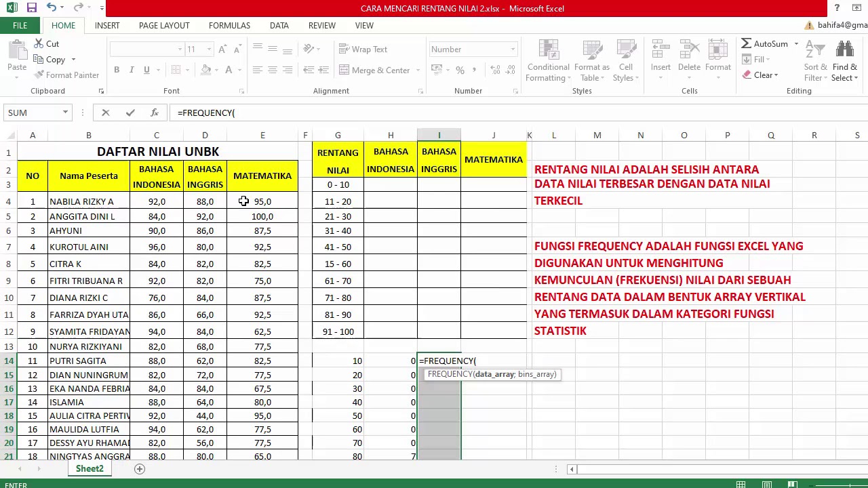Select the Format Painter tool
This screenshot has width=868, height=488.
click(x=66, y=75)
